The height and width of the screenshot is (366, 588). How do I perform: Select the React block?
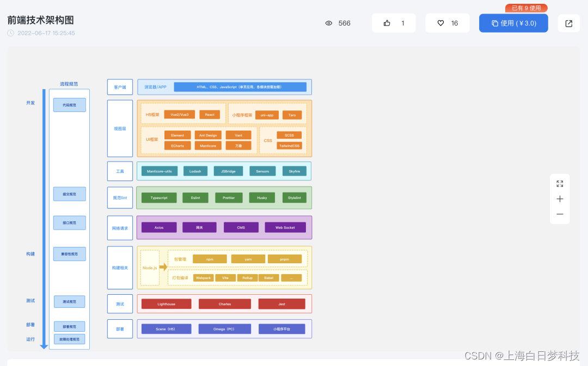(x=210, y=115)
